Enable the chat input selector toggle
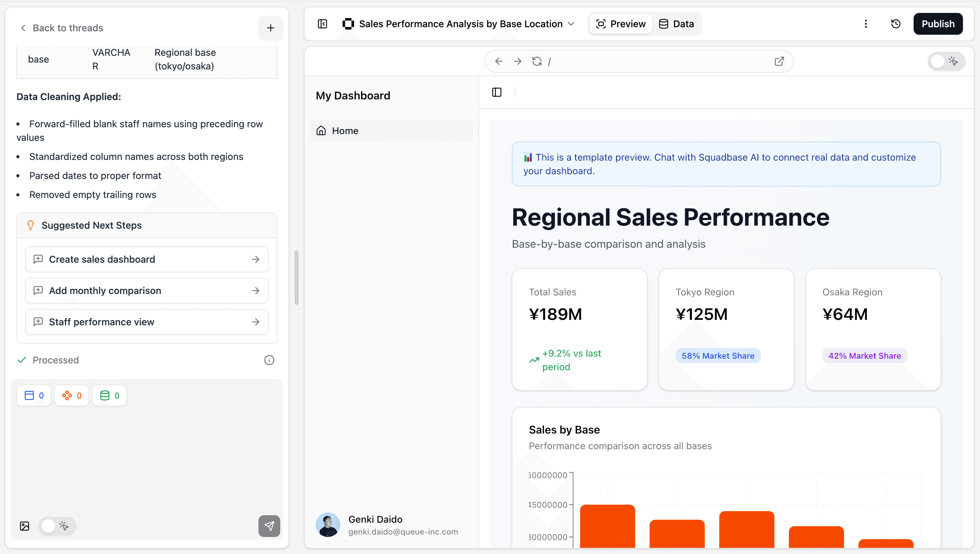The image size is (980, 554). coord(57,526)
